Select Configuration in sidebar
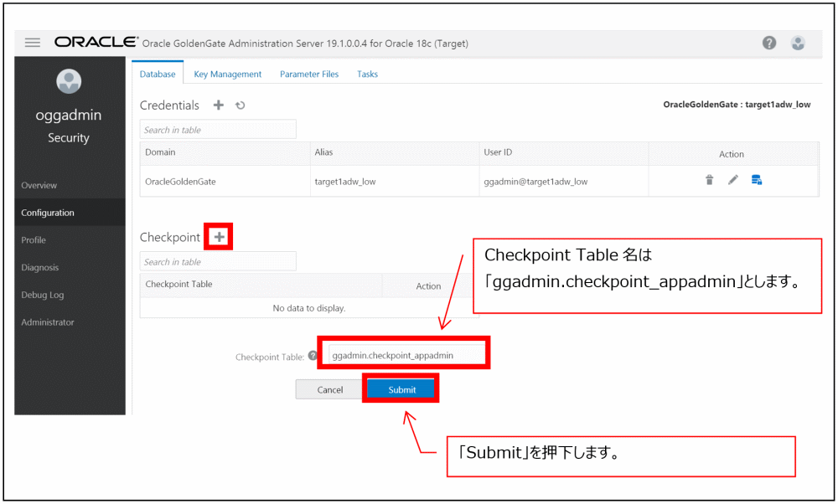 pyautogui.click(x=70, y=213)
